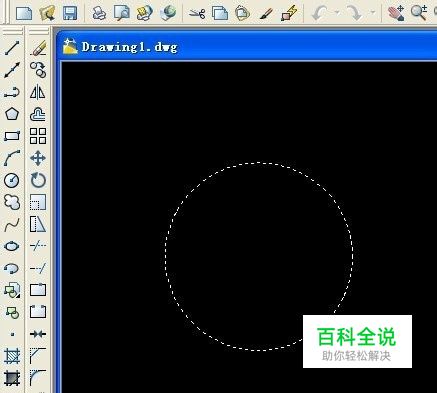The height and width of the screenshot is (393, 437).
Task: Select the Ellipse tool
Action: [12, 246]
